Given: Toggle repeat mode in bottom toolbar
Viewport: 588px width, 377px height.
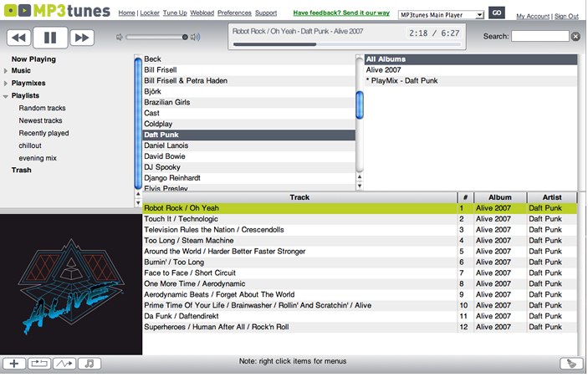Looking at the screenshot, I should (39, 364).
